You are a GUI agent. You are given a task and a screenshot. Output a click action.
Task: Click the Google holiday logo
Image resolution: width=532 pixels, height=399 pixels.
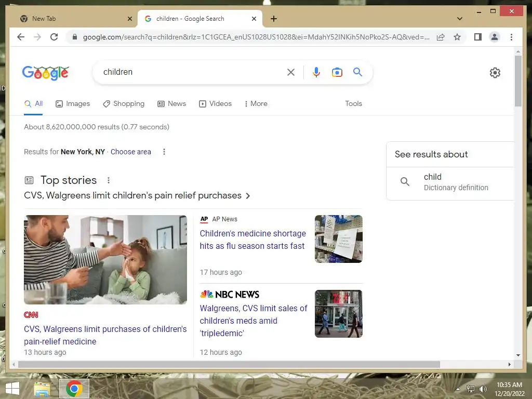tap(46, 73)
